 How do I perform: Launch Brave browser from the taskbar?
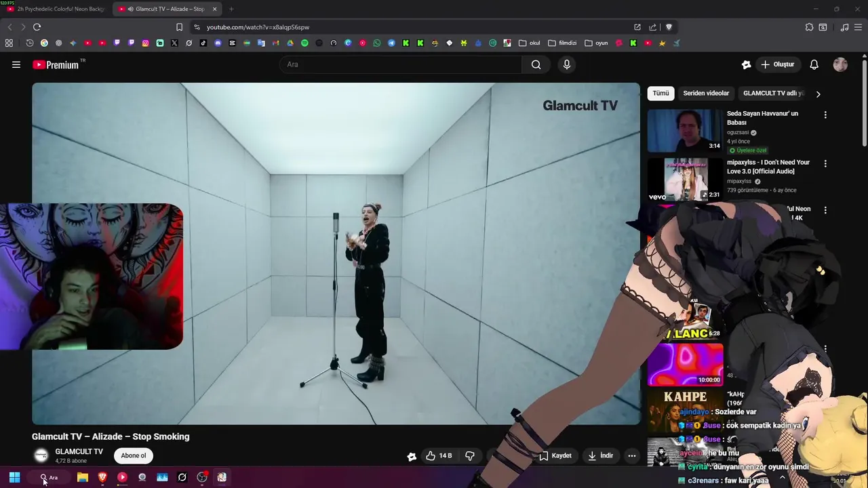pyautogui.click(x=102, y=477)
